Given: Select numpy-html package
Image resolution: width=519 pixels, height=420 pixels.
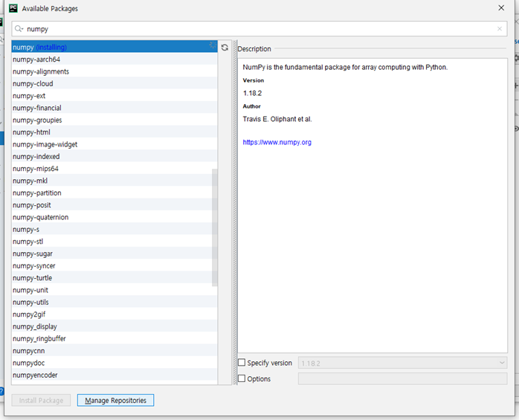Looking at the screenshot, I should click(115, 132).
